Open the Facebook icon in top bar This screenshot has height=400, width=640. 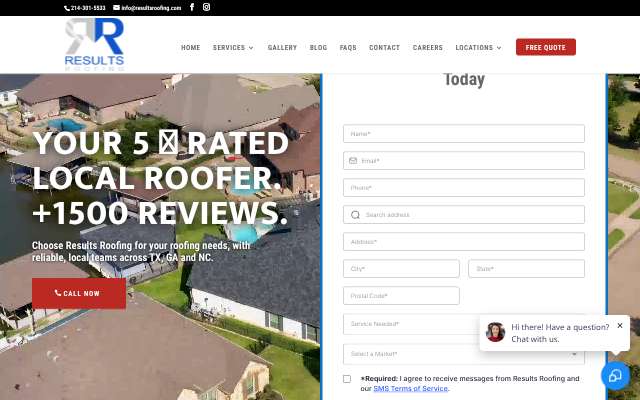point(192,7)
